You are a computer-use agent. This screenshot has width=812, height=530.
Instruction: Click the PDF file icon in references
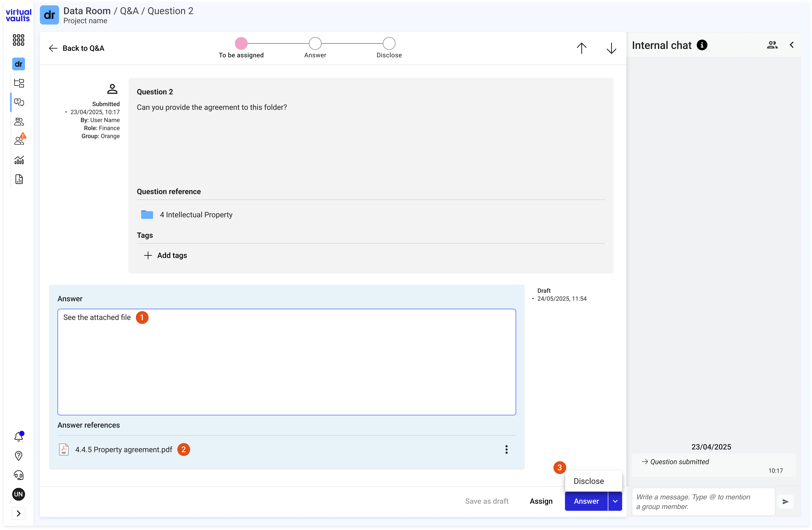click(64, 449)
